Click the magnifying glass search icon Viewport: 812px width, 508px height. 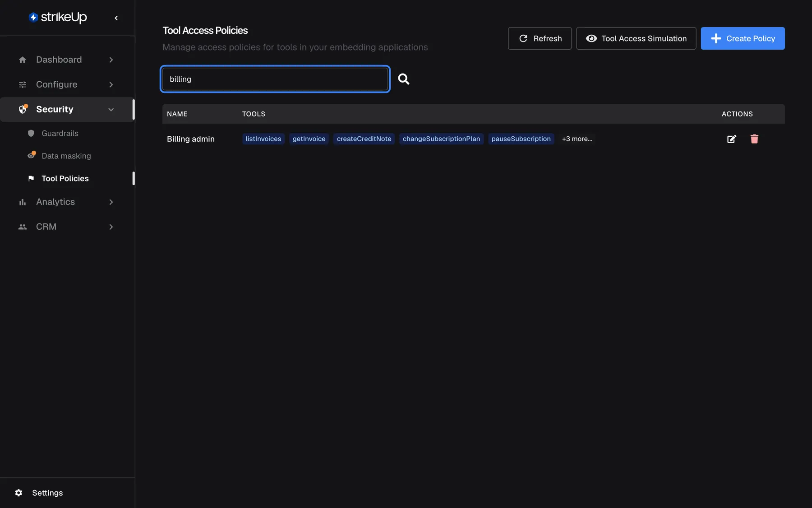403,79
